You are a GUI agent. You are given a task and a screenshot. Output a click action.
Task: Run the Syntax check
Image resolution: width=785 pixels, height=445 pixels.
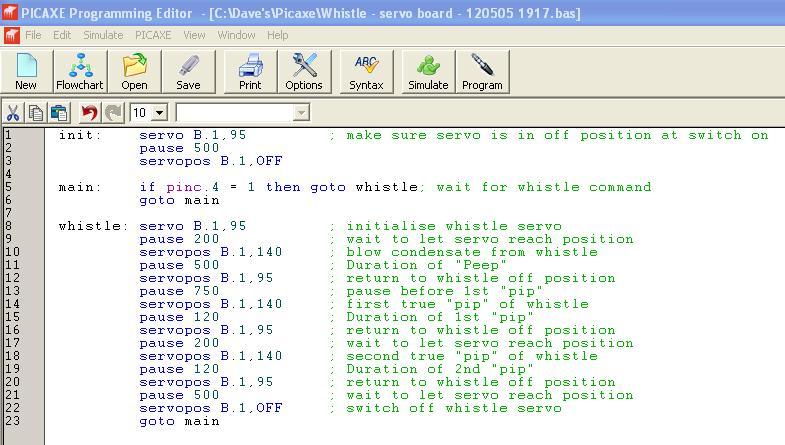366,72
